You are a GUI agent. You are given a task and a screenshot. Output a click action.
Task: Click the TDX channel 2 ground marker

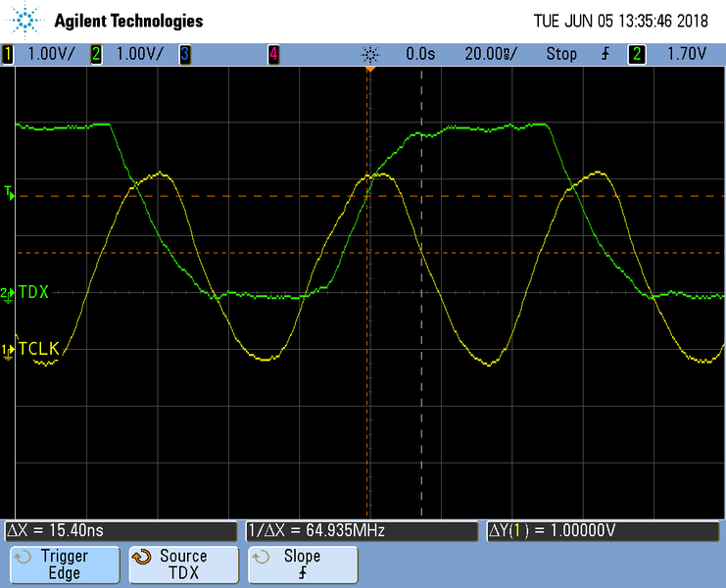8,294
